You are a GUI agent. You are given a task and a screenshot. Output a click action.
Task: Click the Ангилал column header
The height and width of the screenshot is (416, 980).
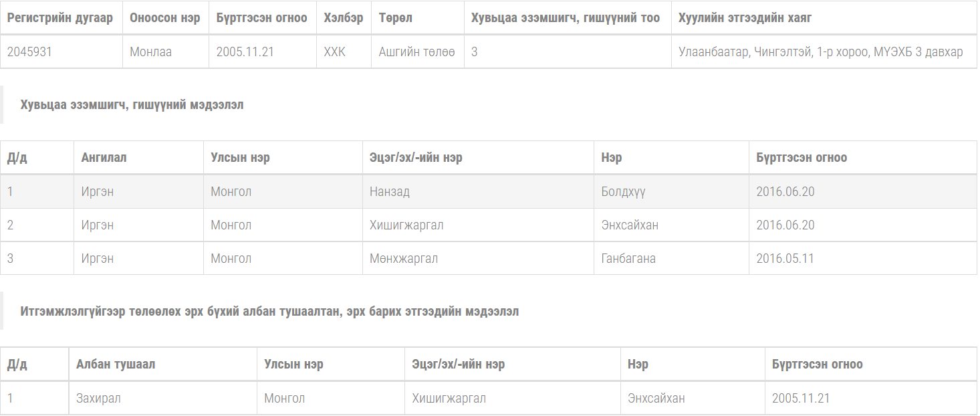(x=104, y=158)
